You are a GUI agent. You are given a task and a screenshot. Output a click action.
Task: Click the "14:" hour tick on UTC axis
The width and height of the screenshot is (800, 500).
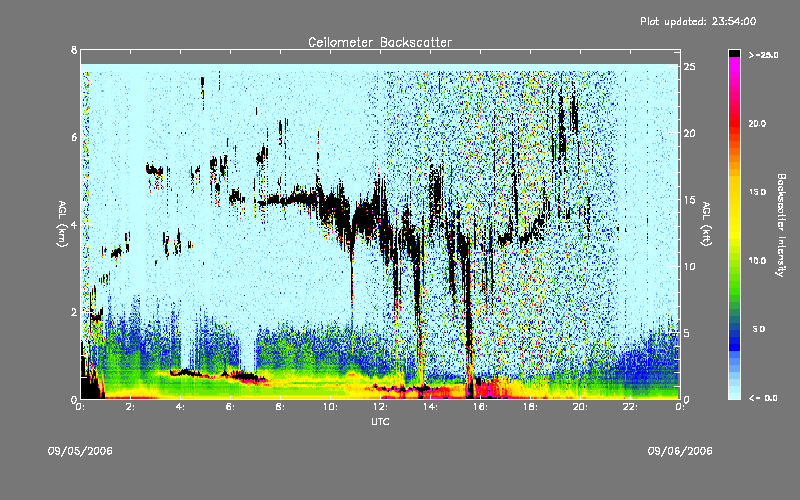[x=430, y=407]
